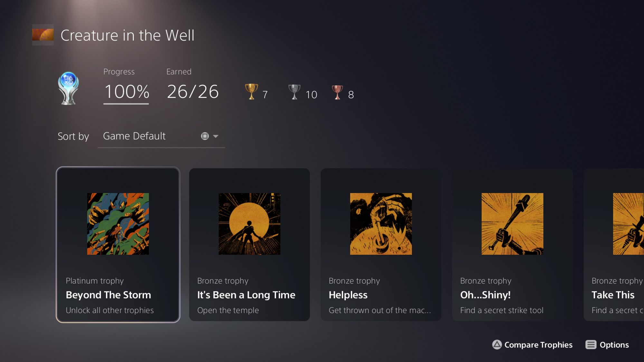
Task: Click the dropdown arrow next to Game Default
Action: point(216,136)
